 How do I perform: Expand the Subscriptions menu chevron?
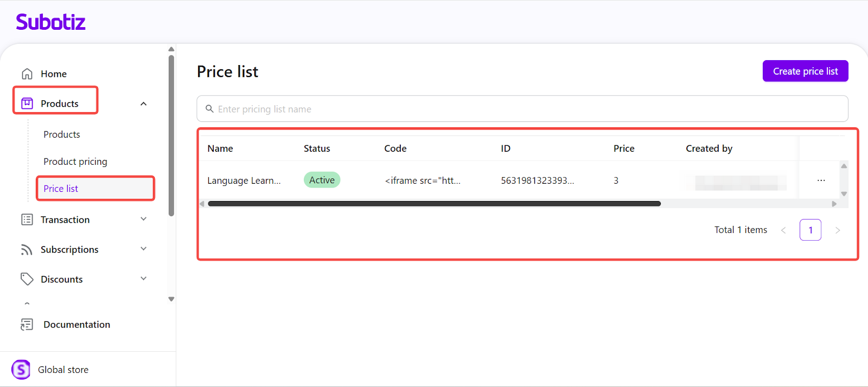click(144, 249)
